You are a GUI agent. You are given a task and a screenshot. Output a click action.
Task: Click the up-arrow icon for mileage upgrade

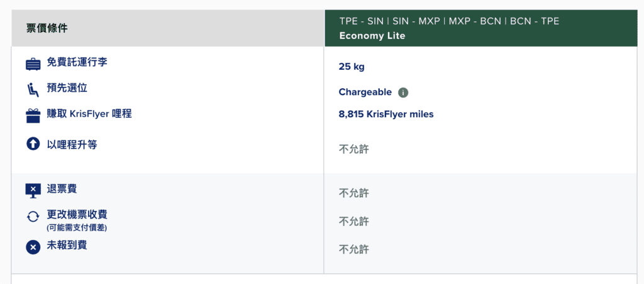pyautogui.click(x=33, y=144)
